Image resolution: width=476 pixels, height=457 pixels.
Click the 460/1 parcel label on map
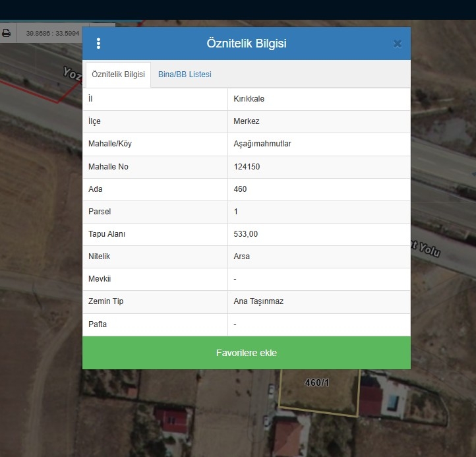[316, 382]
